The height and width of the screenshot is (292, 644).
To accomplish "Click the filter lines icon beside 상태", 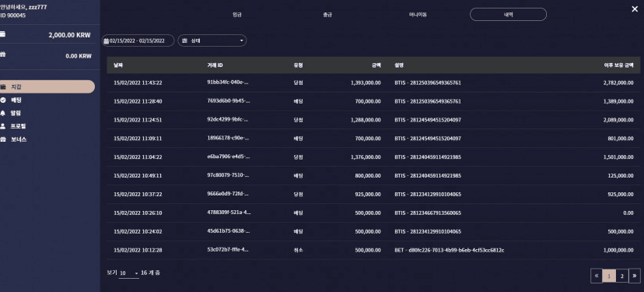I will tap(184, 40).
